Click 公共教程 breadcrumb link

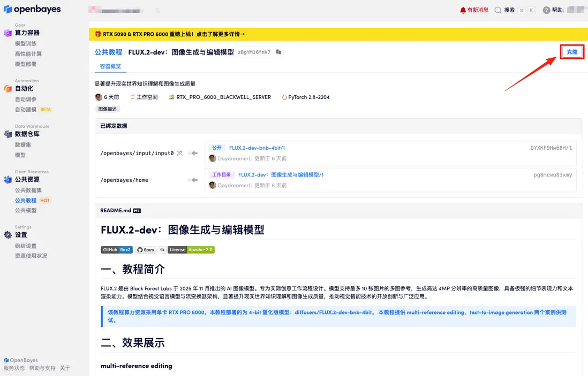coord(108,52)
